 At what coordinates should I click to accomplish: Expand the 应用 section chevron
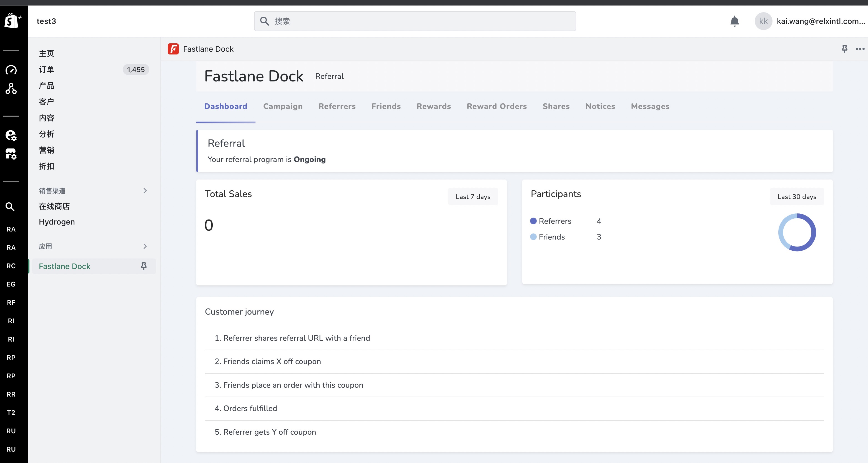pyautogui.click(x=145, y=246)
